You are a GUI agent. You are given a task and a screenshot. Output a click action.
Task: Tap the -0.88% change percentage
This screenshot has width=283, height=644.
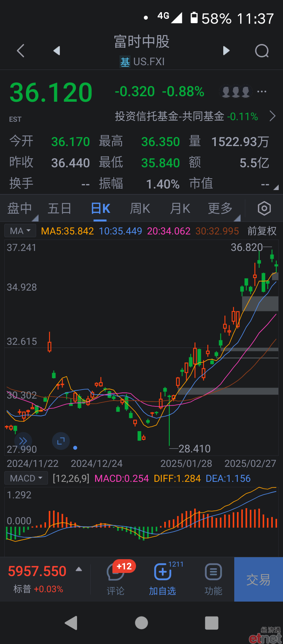tap(183, 91)
